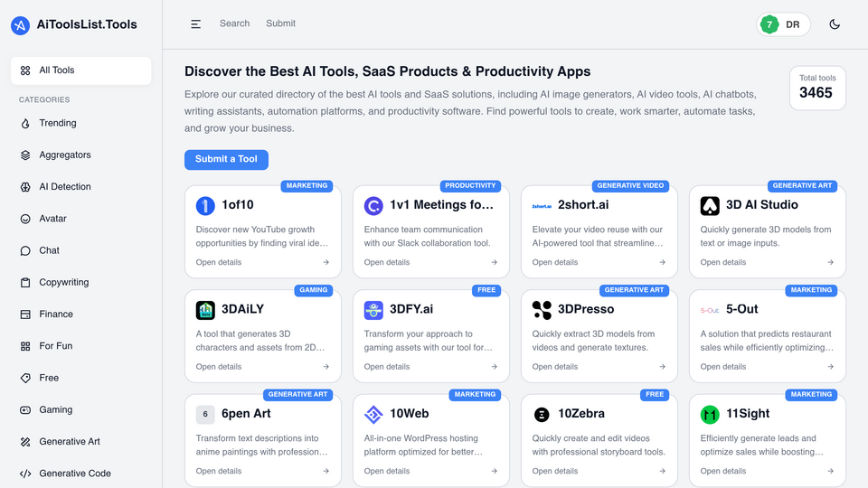
Task: Click the Submit a Tool button
Action: 226,159
